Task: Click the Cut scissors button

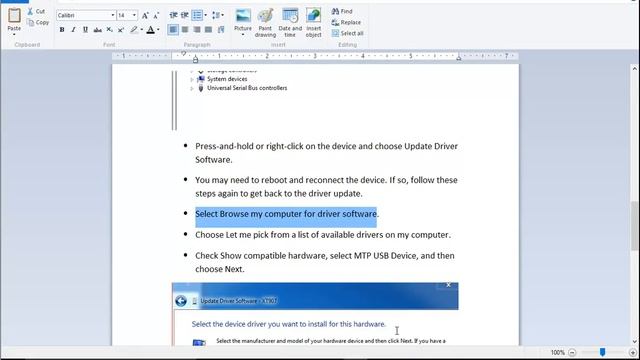Action: tap(36, 11)
